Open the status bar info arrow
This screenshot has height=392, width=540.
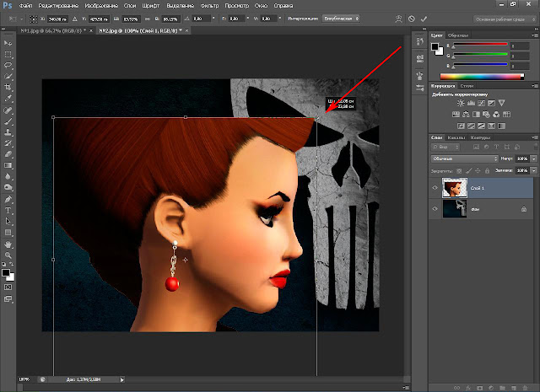click(121, 379)
